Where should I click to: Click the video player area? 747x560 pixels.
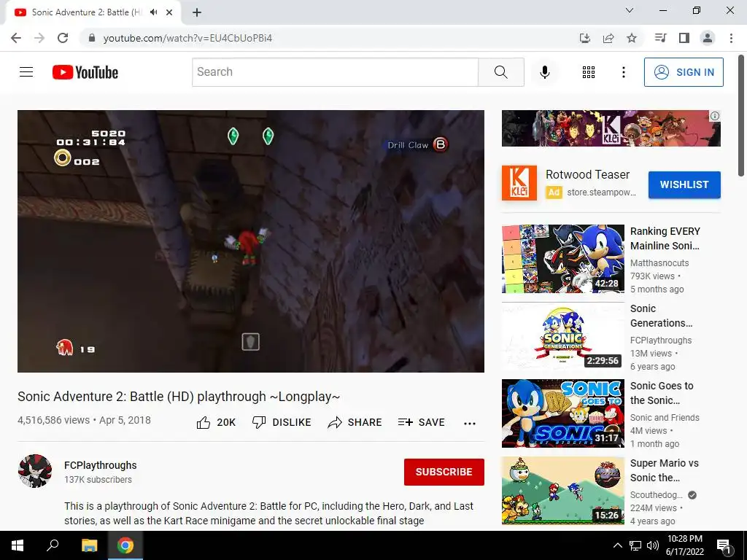click(x=251, y=241)
